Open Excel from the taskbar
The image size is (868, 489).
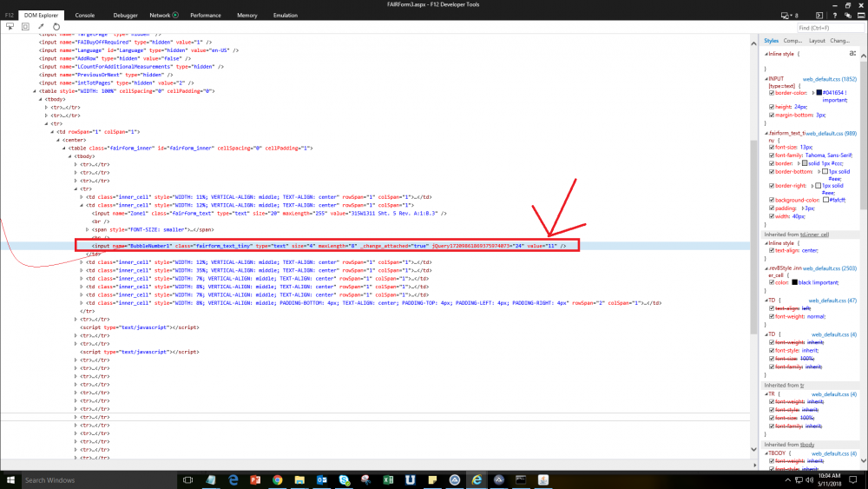(x=388, y=480)
